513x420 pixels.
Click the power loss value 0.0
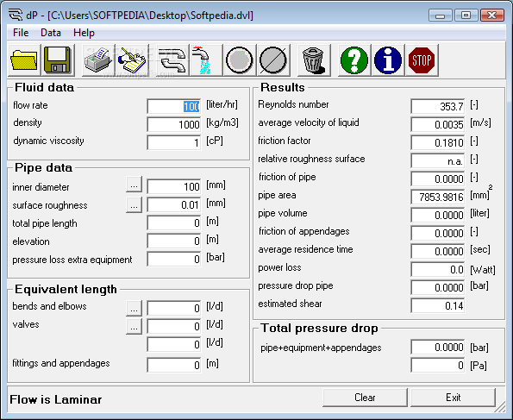438,269
